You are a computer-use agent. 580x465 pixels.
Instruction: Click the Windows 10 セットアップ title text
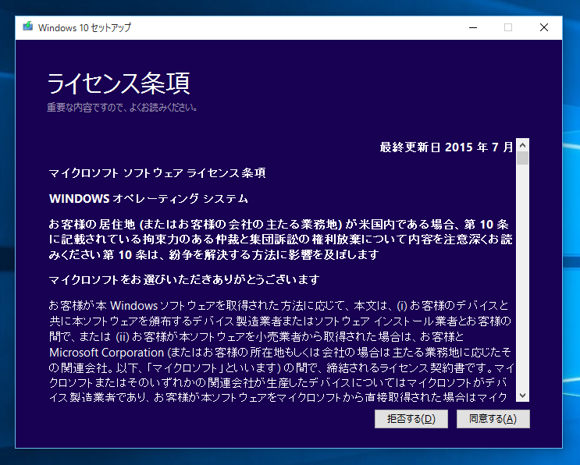click(x=84, y=28)
